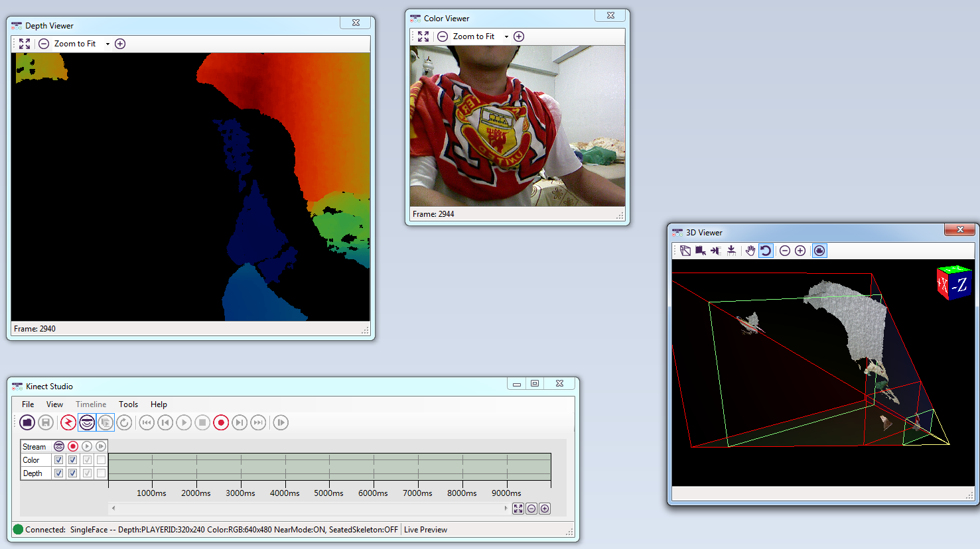The image size is (980, 549).
Task: Zoom in using the 3D Viewer plus icon
Action: click(800, 251)
